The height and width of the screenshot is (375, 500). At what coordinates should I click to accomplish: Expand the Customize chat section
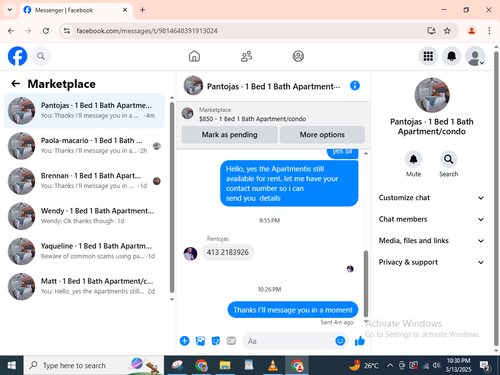[x=431, y=198]
